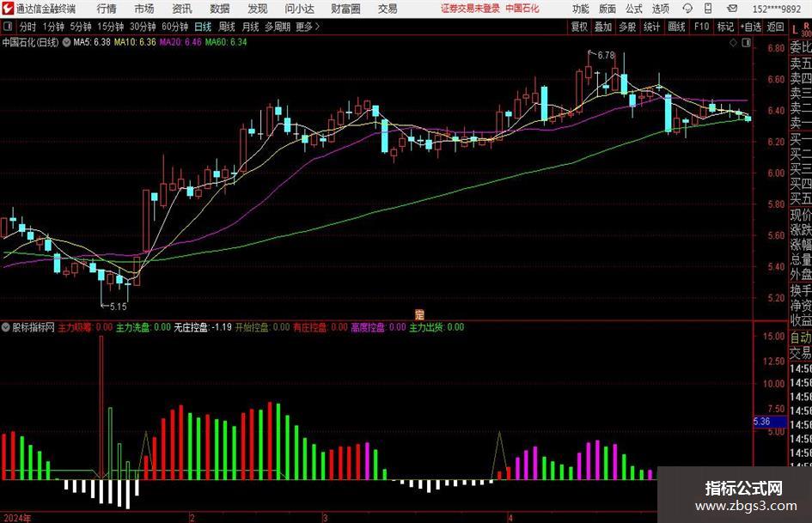Click the 有庄控盘 indicator label
This screenshot has height=523, width=812.
(320, 327)
